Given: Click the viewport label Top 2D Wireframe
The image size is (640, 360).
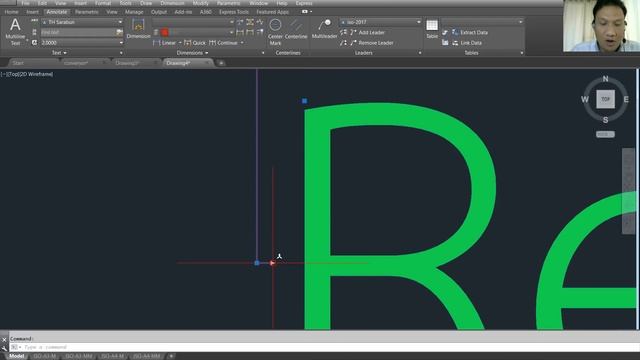Looking at the screenshot, I should (27, 74).
